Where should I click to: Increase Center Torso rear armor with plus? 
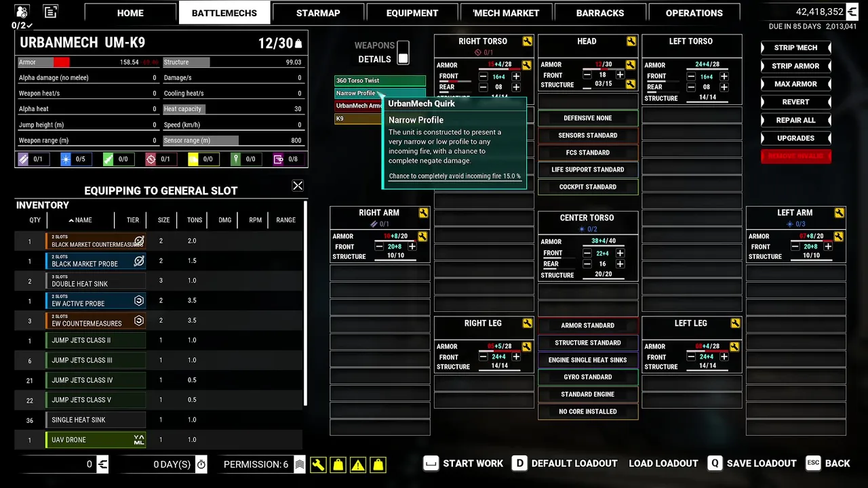coord(620,264)
